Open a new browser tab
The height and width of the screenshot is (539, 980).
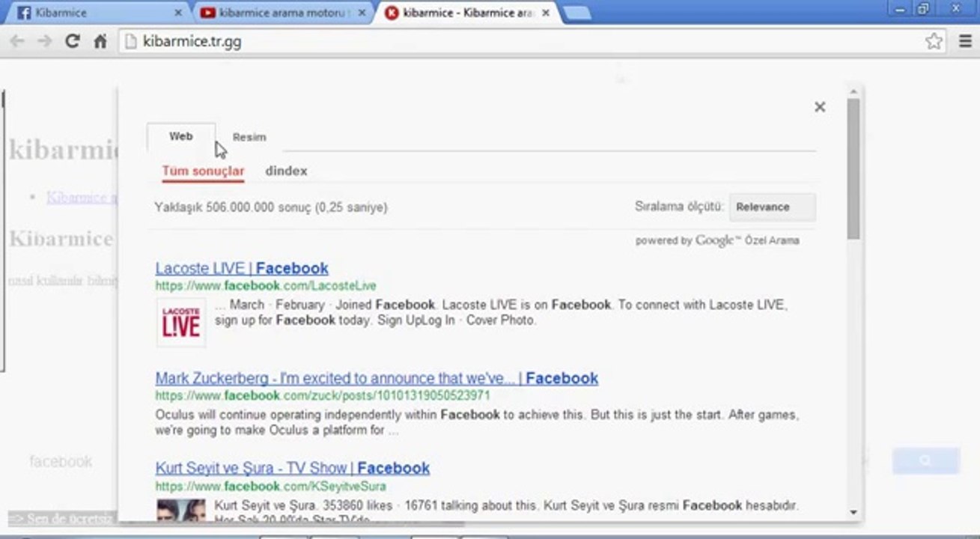click(576, 13)
